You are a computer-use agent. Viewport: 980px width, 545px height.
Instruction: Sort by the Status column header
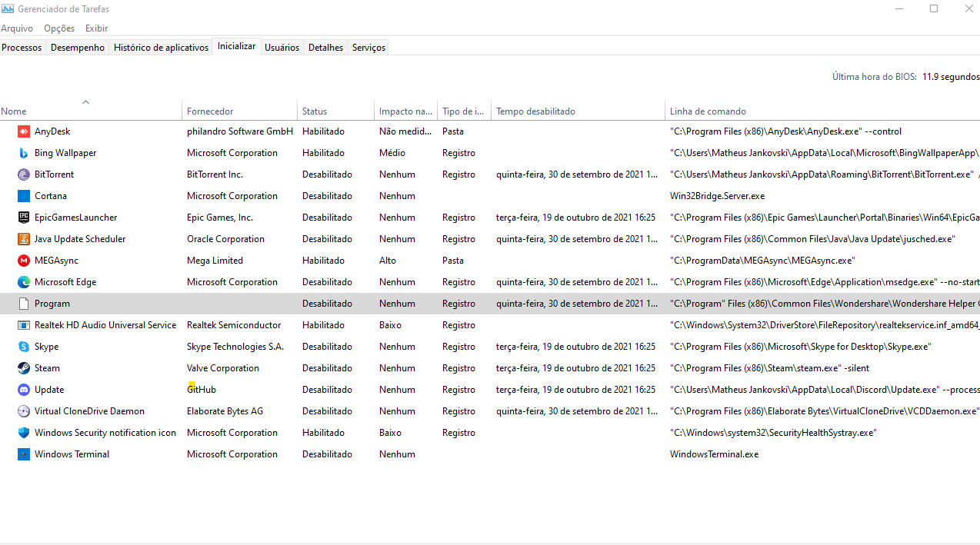pos(335,111)
